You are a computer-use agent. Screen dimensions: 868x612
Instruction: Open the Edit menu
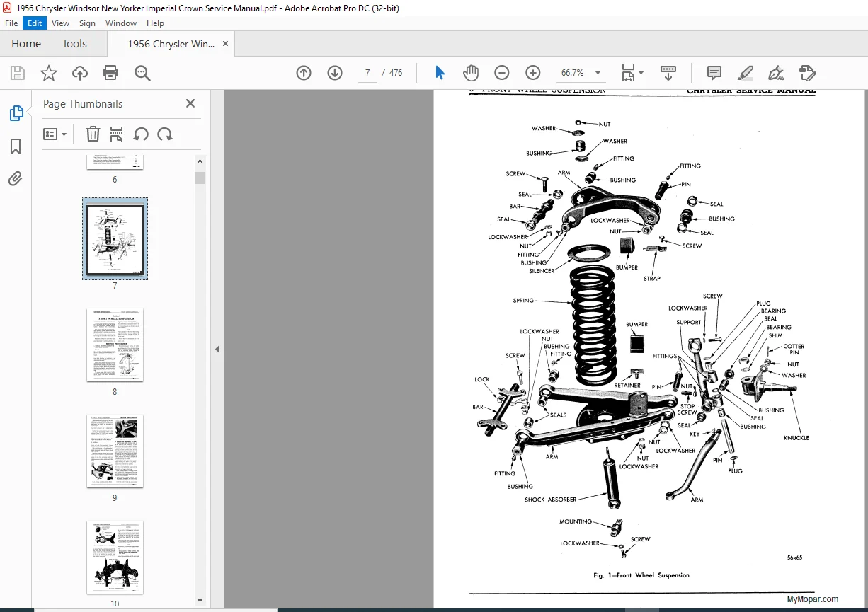(34, 23)
